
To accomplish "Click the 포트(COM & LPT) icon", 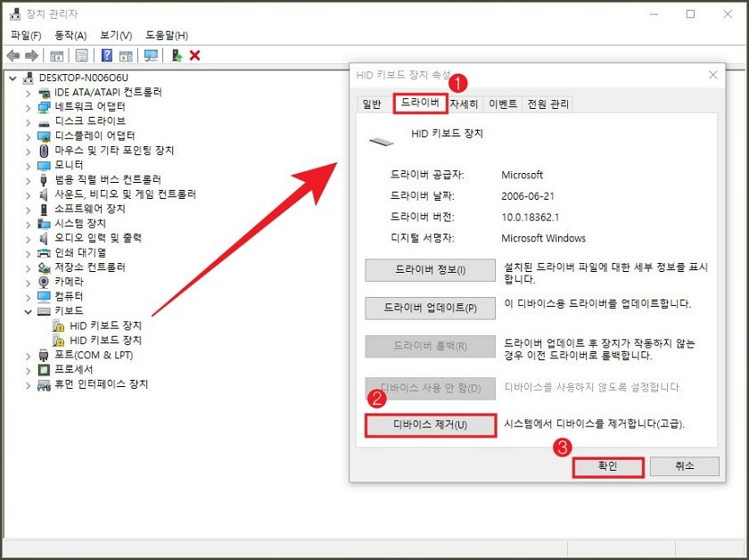I will (44, 355).
